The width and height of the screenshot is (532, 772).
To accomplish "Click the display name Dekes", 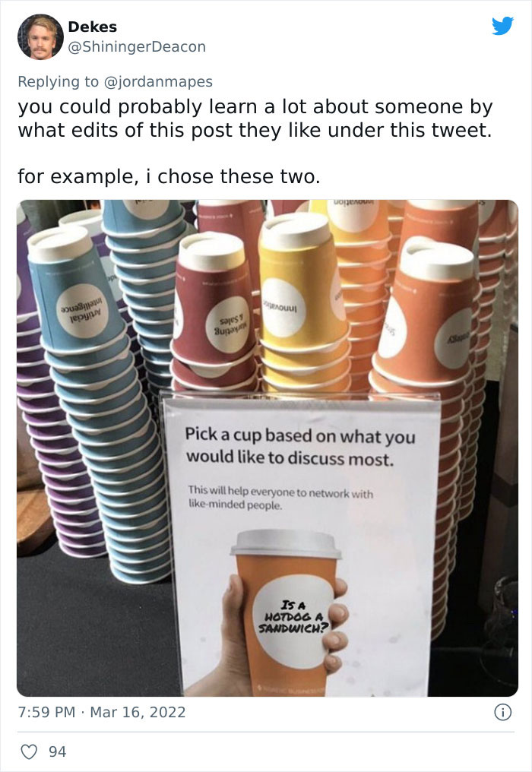I will pyautogui.click(x=92, y=27).
